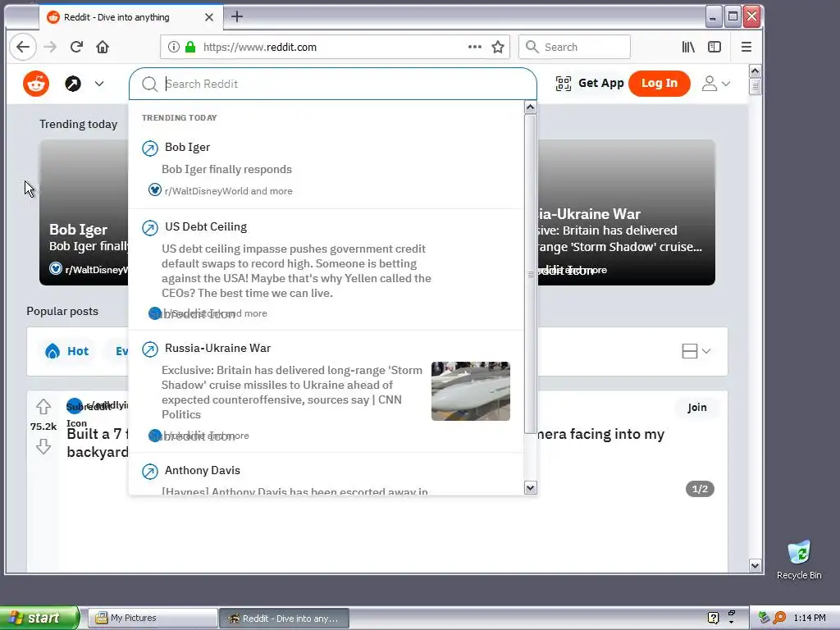Click the 1:14 PM clock
The image size is (840, 630).
tap(810, 619)
